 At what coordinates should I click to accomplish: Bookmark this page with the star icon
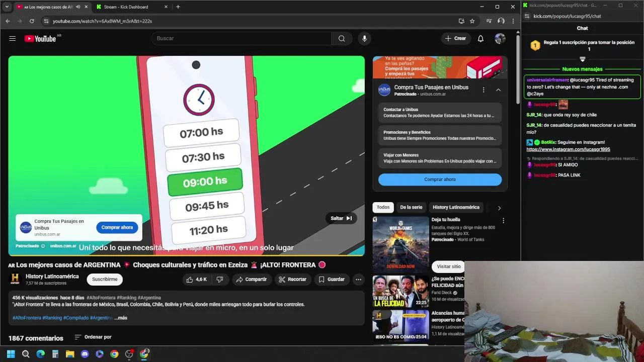[472, 21]
